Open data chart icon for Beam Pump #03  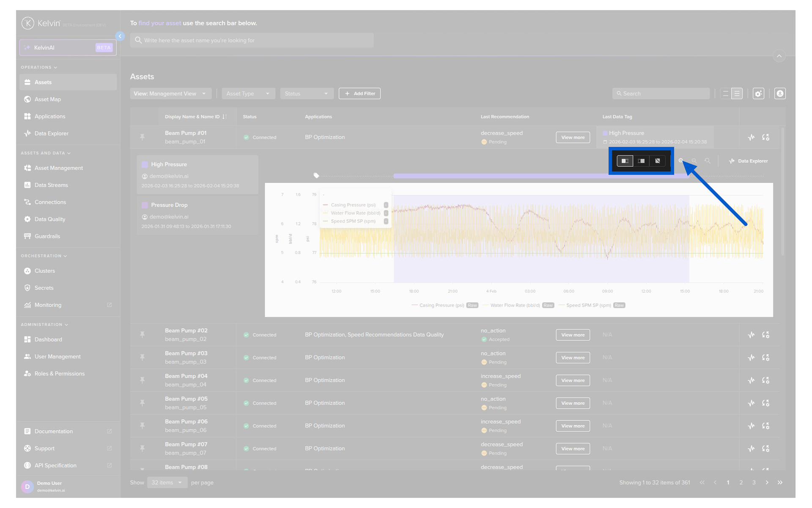pyautogui.click(x=751, y=358)
